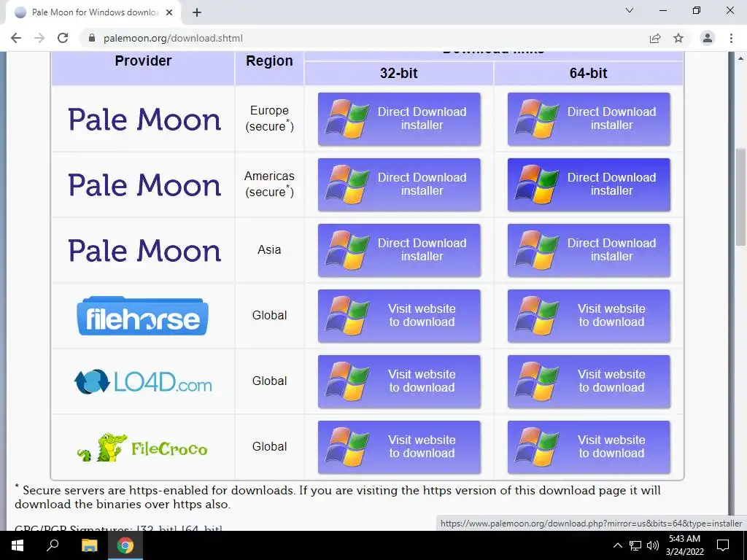Image resolution: width=747 pixels, height=560 pixels.
Task: Click the padlock site info icon
Action: (92, 38)
